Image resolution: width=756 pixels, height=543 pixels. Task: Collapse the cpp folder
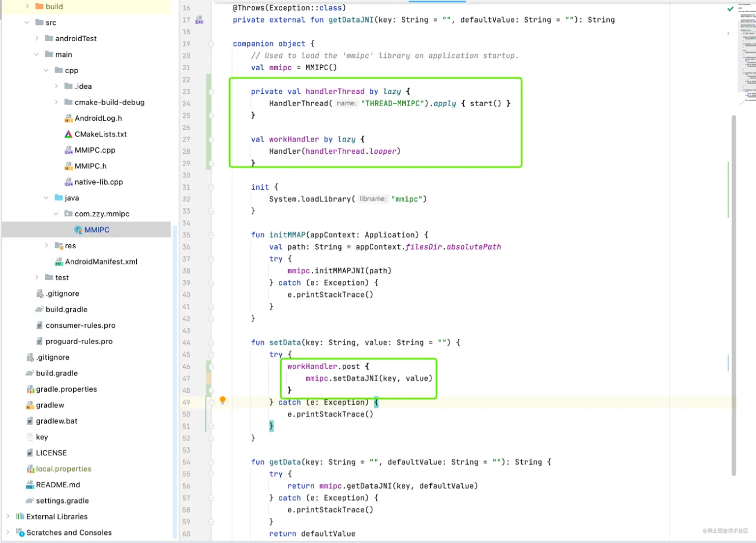(x=46, y=70)
